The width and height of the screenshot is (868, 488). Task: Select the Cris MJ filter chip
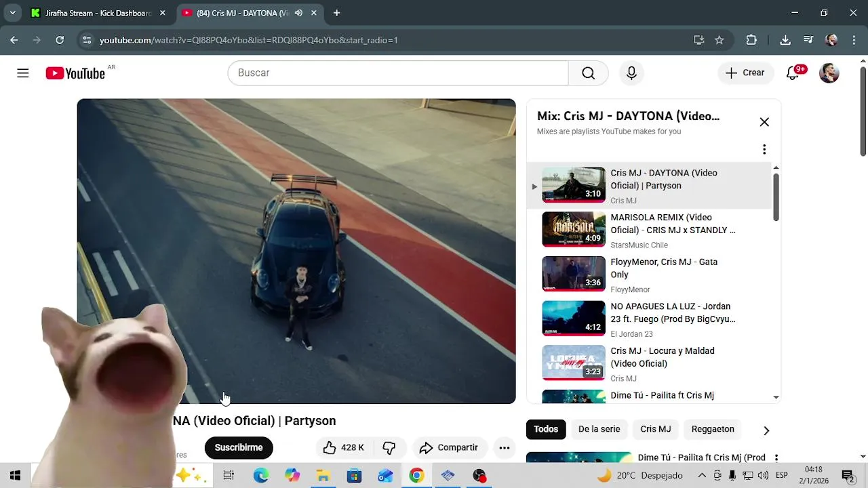656,429
